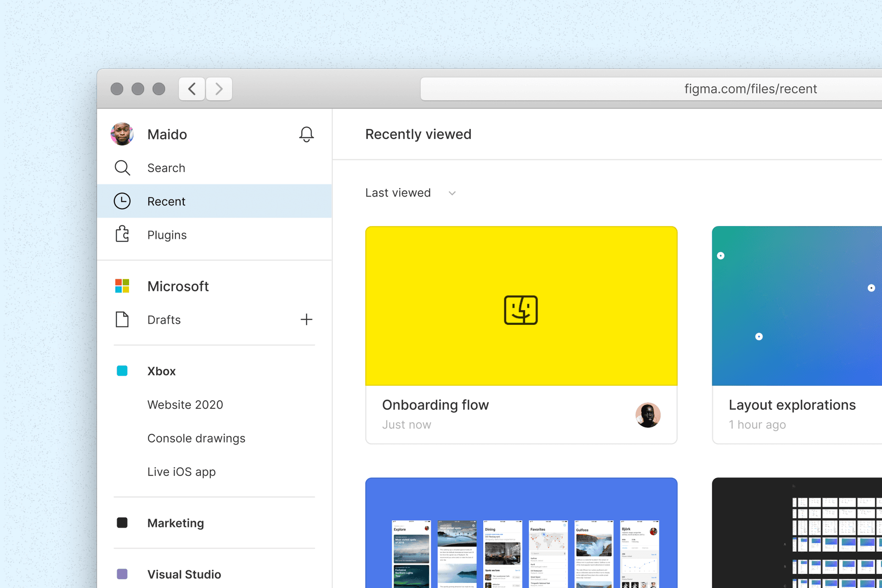Open the Marketing project section
The height and width of the screenshot is (588, 882).
click(175, 523)
